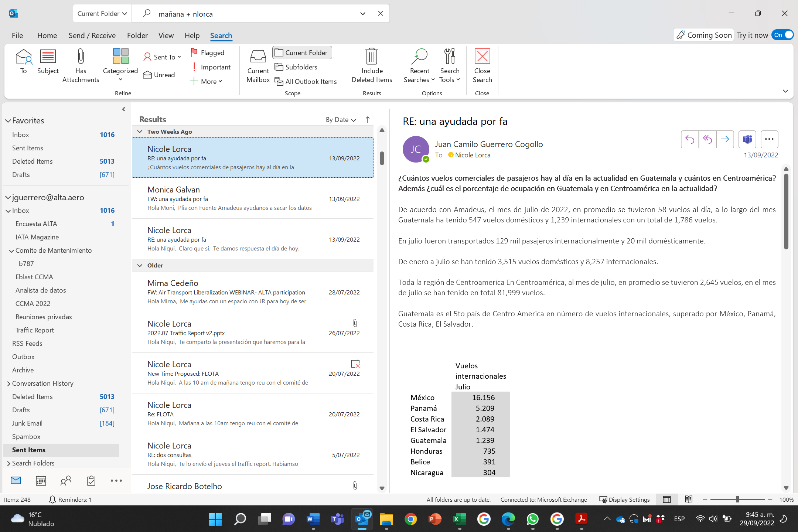The image size is (798, 532).
Task: Open Excel from the taskbar
Action: 459,519
